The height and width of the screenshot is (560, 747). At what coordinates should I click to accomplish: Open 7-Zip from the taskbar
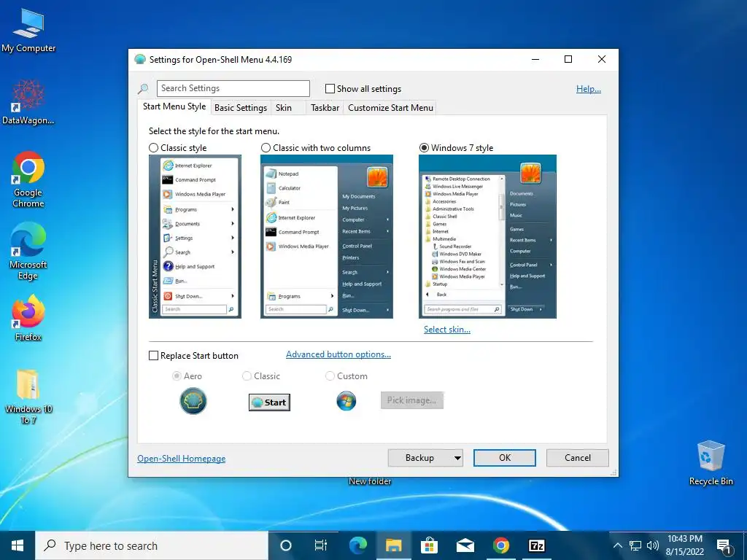(x=536, y=545)
